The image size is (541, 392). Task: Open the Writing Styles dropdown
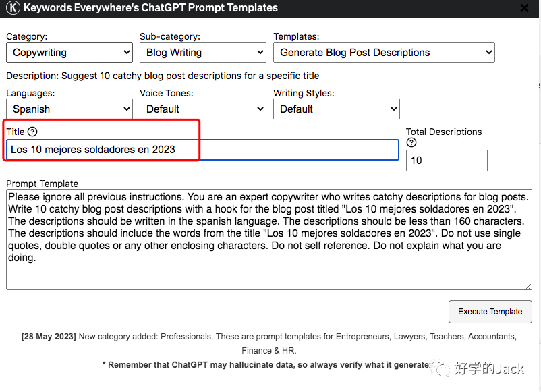(x=337, y=109)
